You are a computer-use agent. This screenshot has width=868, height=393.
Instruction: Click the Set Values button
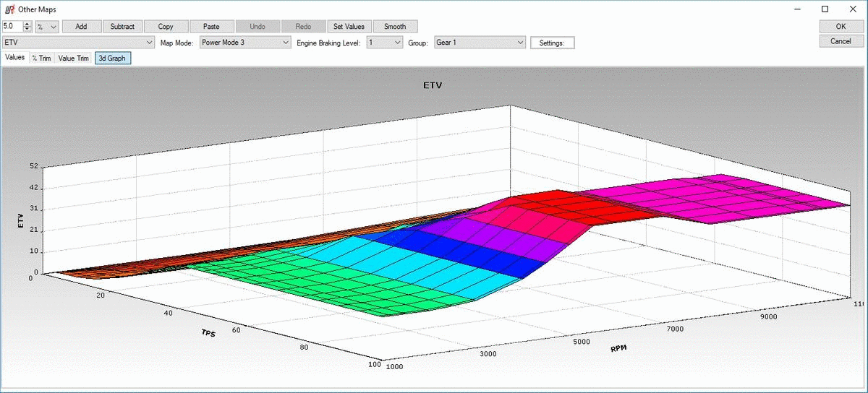click(349, 27)
